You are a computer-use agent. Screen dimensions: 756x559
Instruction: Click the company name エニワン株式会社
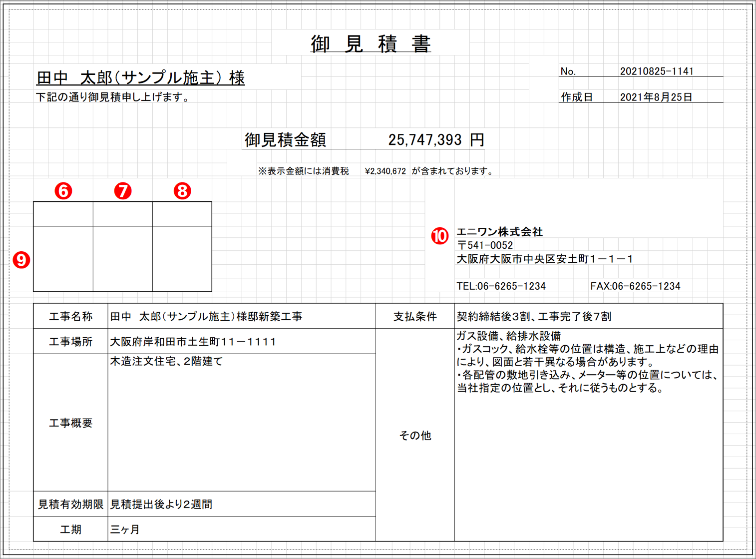click(500, 232)
